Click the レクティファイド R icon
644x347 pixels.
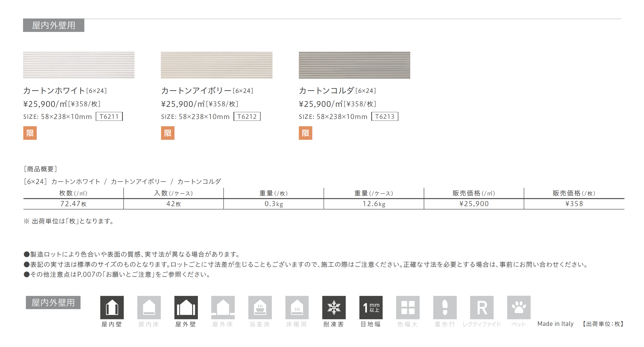[482, 307]
